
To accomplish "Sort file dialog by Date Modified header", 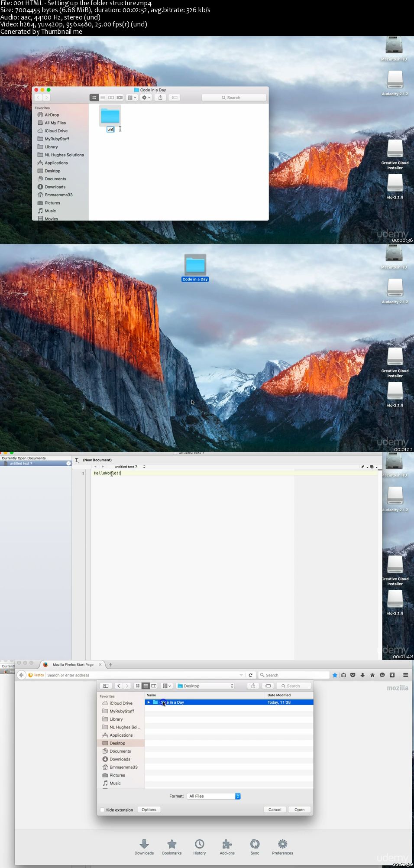I will click(x=288, y=695).
